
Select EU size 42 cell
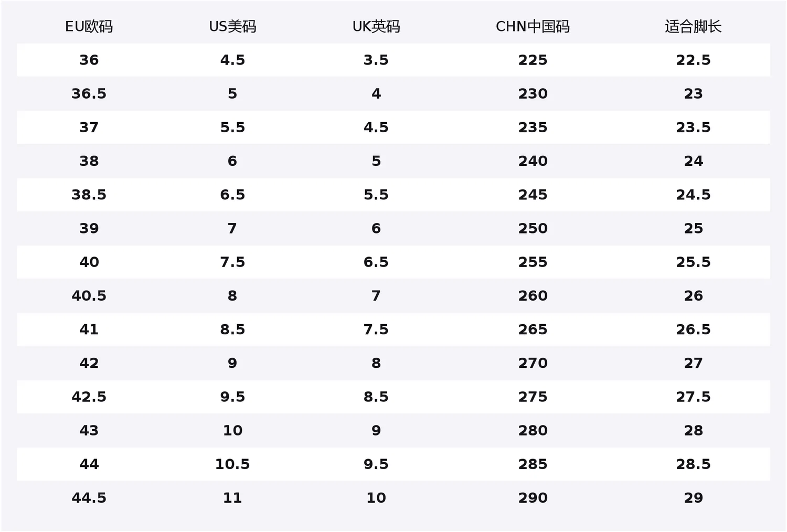[x=89, y=363]
